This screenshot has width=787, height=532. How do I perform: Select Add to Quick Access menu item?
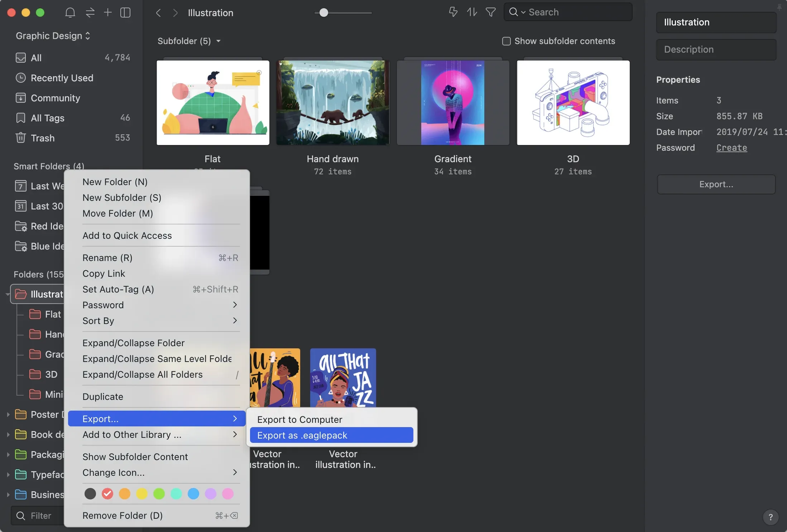(127, 236)
